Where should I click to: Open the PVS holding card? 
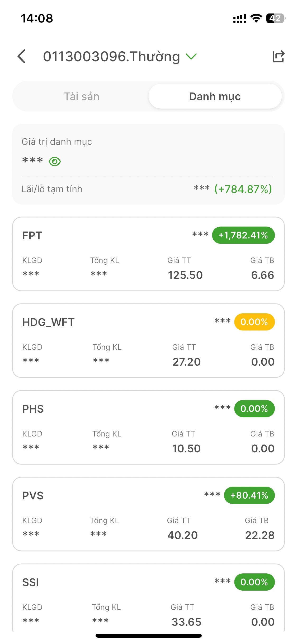pos(148,514)
